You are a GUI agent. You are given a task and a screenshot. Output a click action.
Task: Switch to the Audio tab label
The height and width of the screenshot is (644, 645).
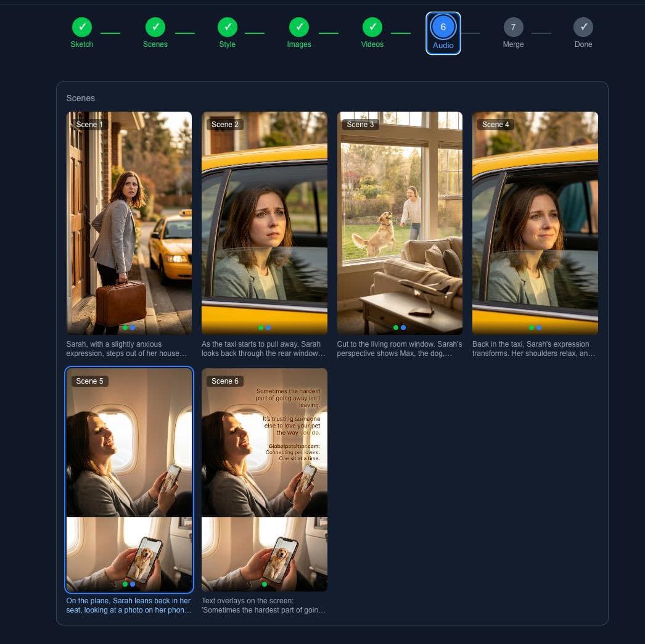(443, 44)
